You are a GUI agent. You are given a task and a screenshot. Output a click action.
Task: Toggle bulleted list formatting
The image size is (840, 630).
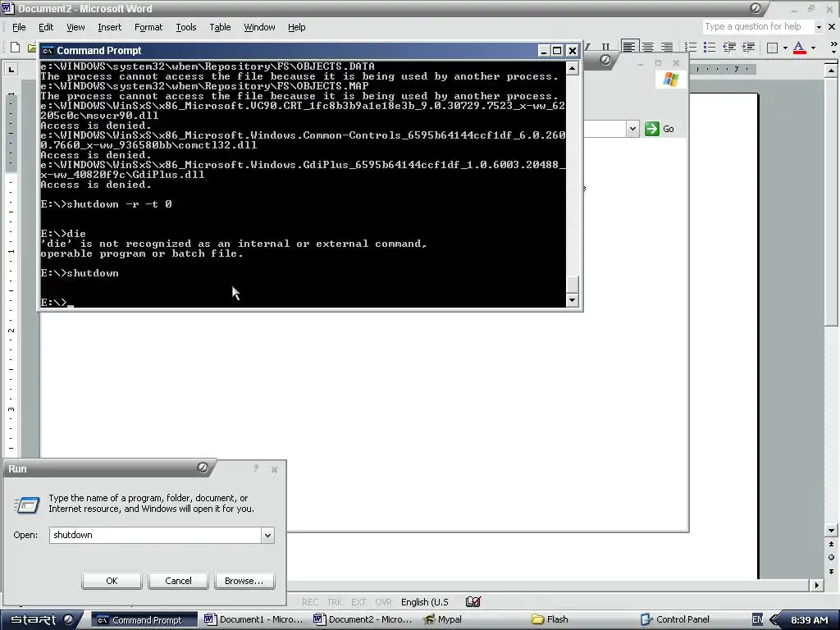click(710, 47)
